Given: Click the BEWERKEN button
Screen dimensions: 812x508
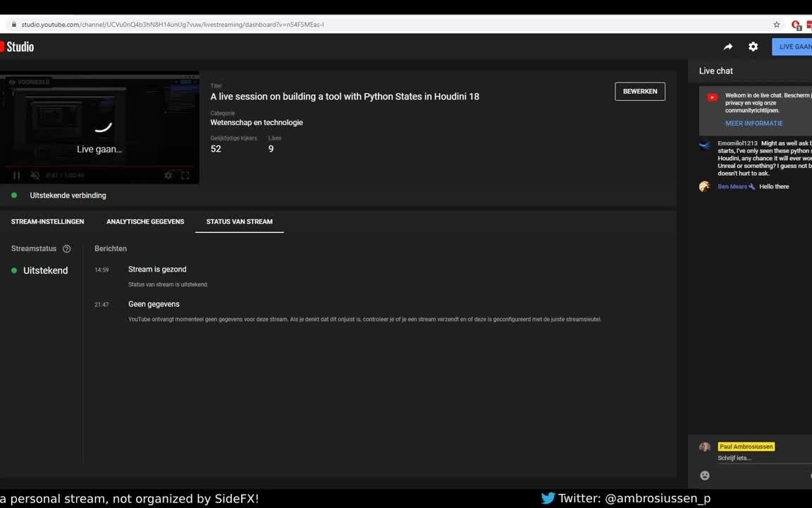Looking at the screenshot, I should 639,91.
